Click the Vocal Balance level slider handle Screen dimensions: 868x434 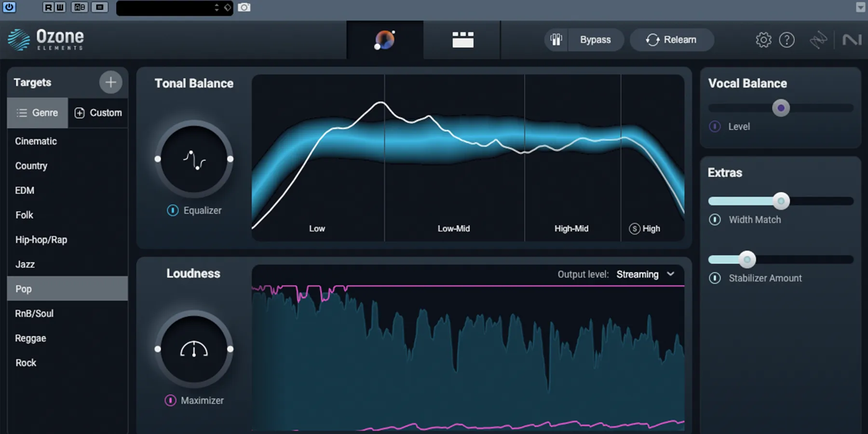click(781, 108)
